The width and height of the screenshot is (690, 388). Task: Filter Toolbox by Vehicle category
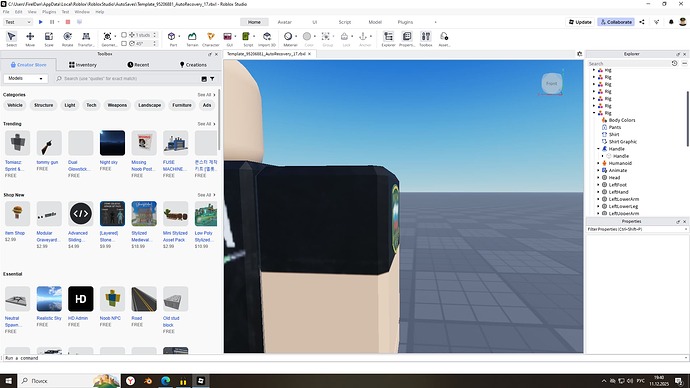tap(15, 105)
